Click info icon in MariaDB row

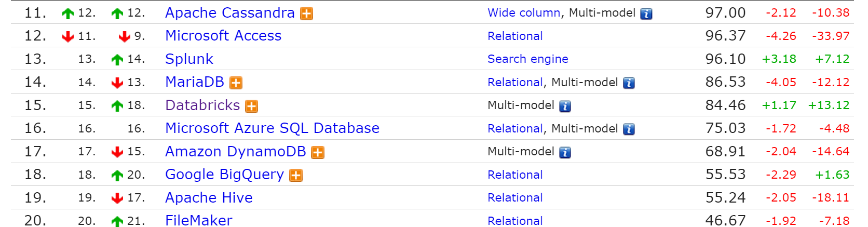[629, 83]
